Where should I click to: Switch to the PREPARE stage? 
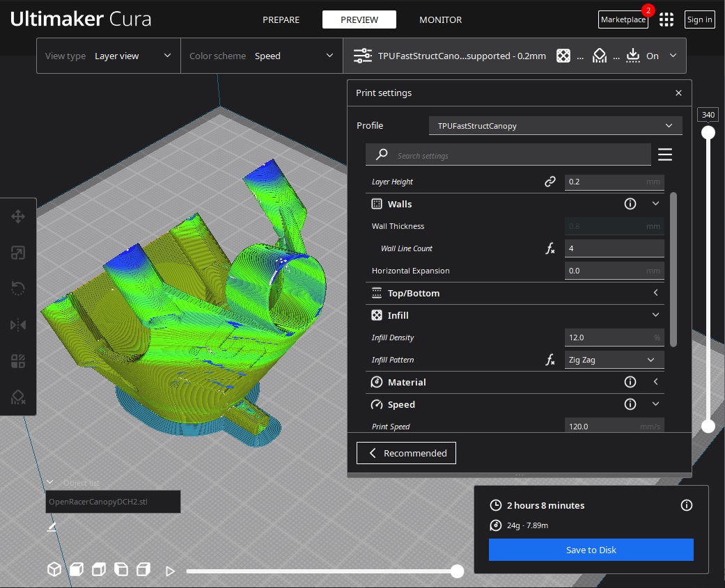pyautogui.click(x=281, y=19)
